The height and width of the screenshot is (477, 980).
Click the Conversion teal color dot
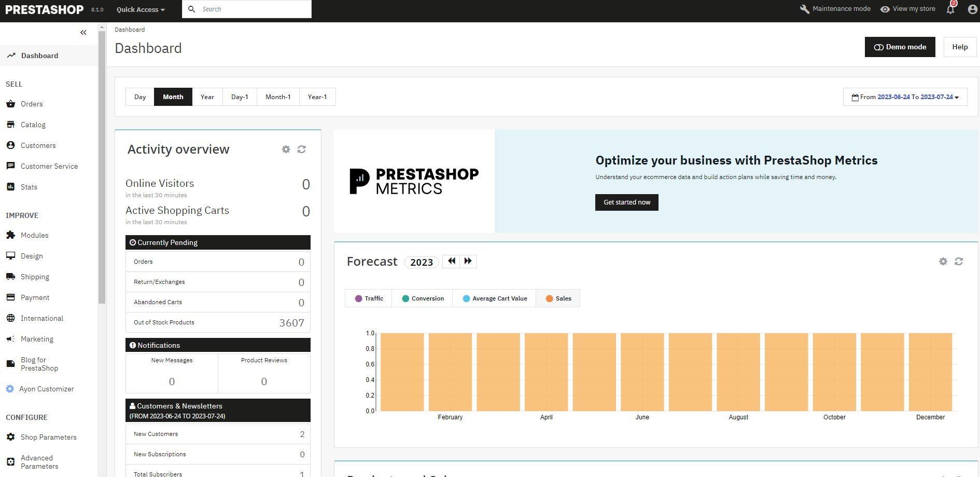tap(405, 298)
